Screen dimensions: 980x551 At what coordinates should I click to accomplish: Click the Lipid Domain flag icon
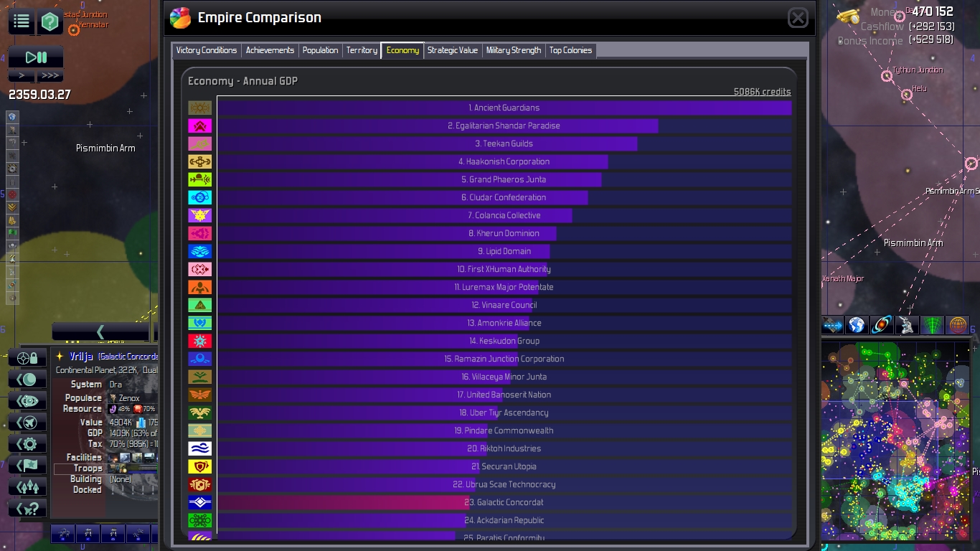point(200,251)
